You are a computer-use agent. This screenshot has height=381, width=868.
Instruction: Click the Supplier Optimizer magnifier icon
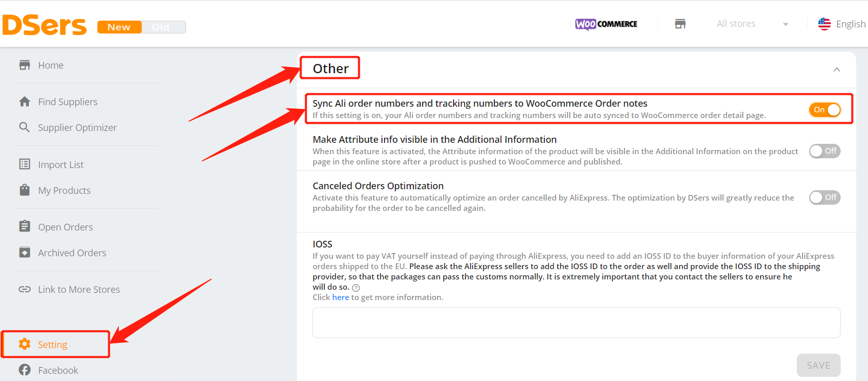click(x=24, y=127)
